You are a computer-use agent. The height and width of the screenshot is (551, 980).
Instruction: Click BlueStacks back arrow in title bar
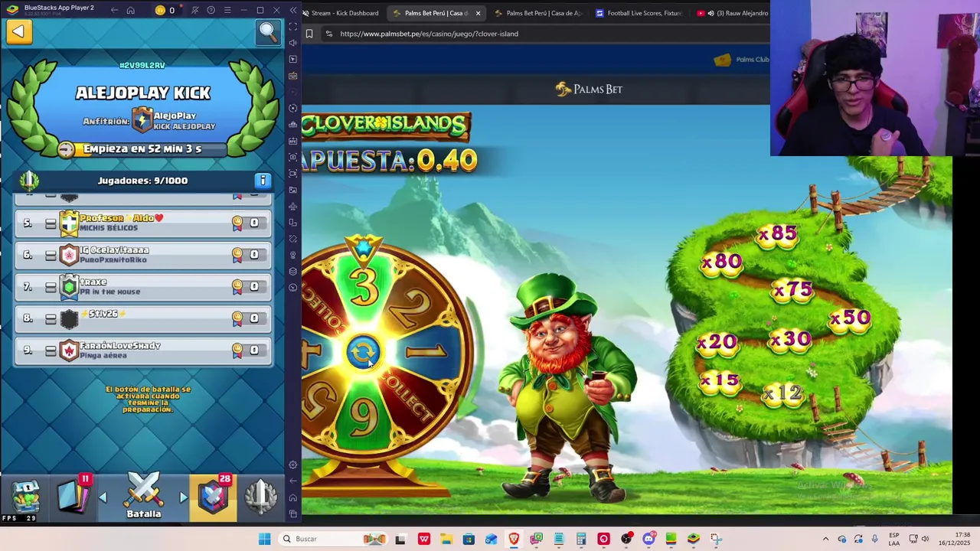click(x=114, y=10)
